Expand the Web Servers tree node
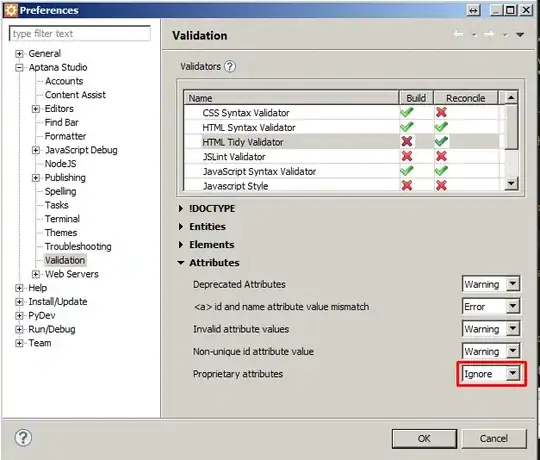 click(x=35, y=274)
